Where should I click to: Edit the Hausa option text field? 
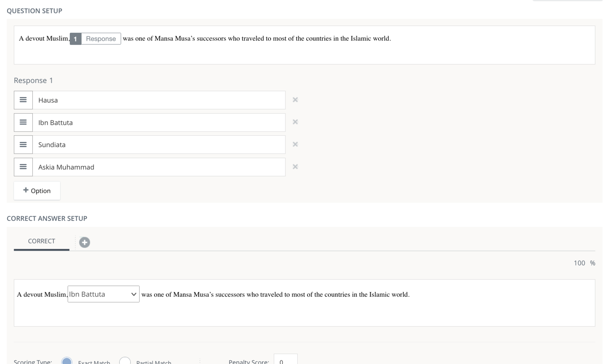coord(159,100)
